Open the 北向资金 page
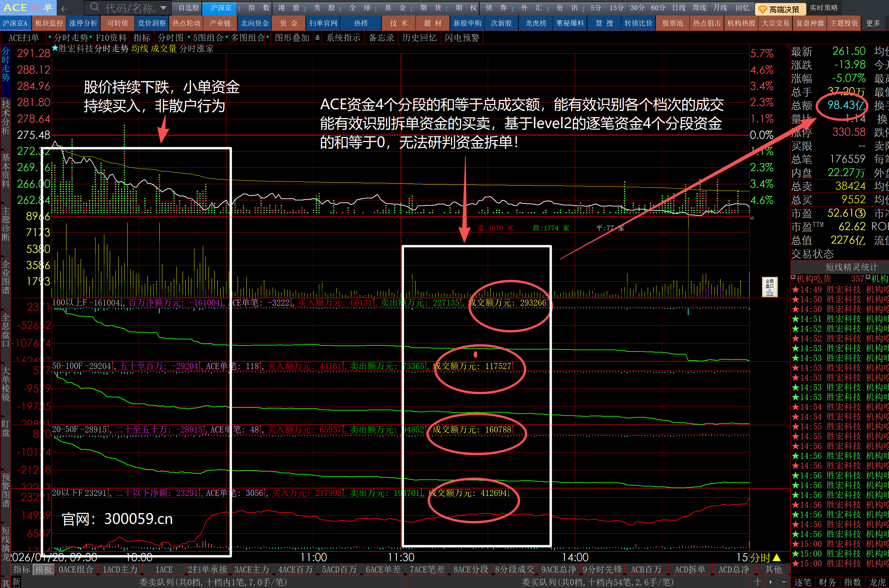This screenshot has width=889, height=588. tap(255, 23)
